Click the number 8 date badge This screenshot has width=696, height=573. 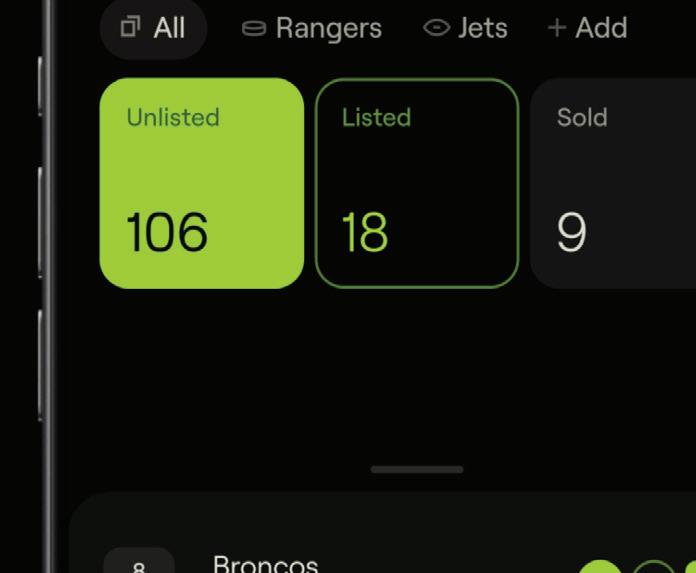tap(139, 564)
